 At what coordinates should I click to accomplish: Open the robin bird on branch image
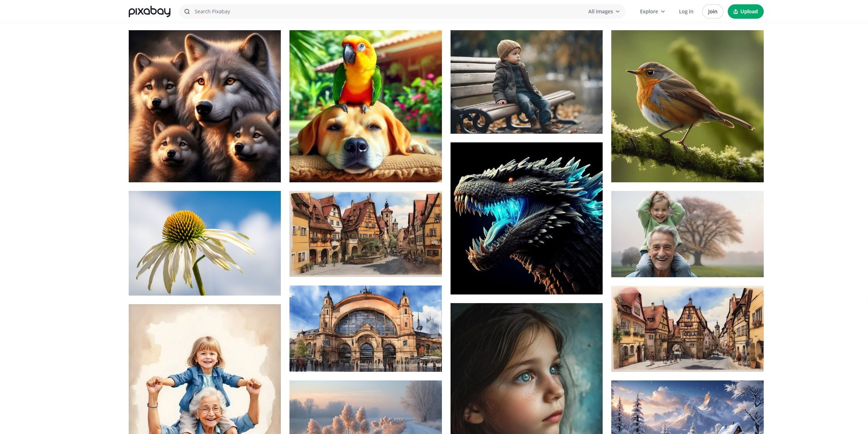pyautogui.click(x=687, y=106)
